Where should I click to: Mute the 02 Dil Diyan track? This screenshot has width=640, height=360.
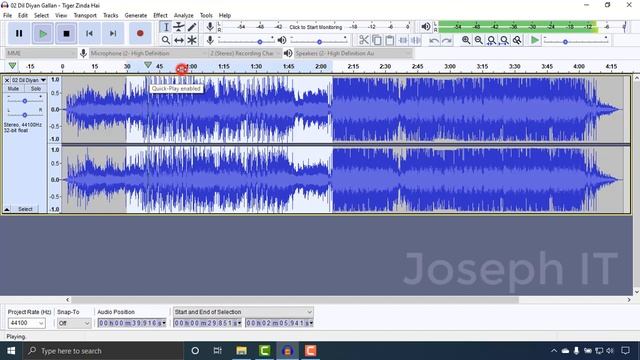[13, 89]
